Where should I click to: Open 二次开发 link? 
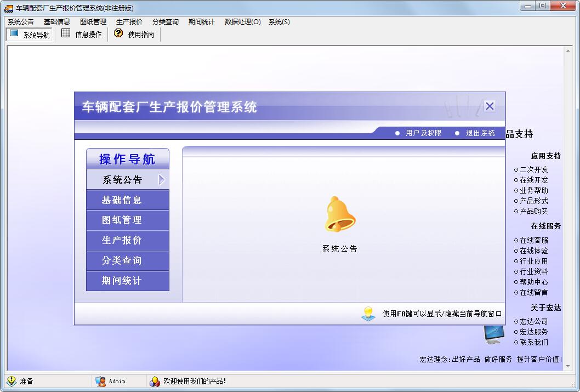point(534,170)
